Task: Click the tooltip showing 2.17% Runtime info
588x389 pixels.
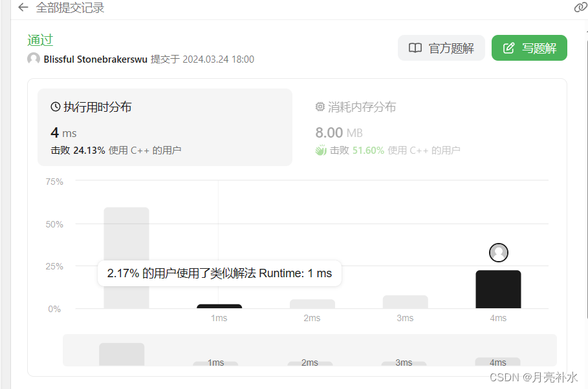Action: (220, 273)
